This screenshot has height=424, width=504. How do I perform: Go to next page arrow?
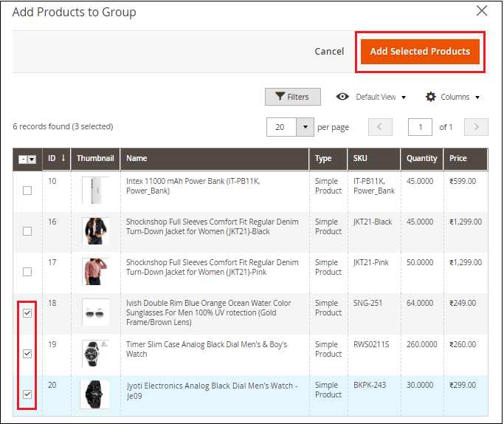coord(476,127)
